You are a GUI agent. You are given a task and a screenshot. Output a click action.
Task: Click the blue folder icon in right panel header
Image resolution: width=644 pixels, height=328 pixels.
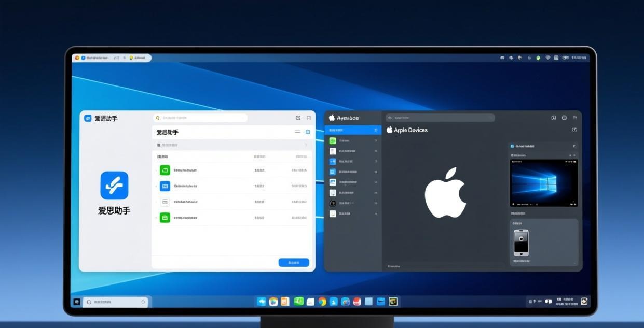tap(512, 146)
